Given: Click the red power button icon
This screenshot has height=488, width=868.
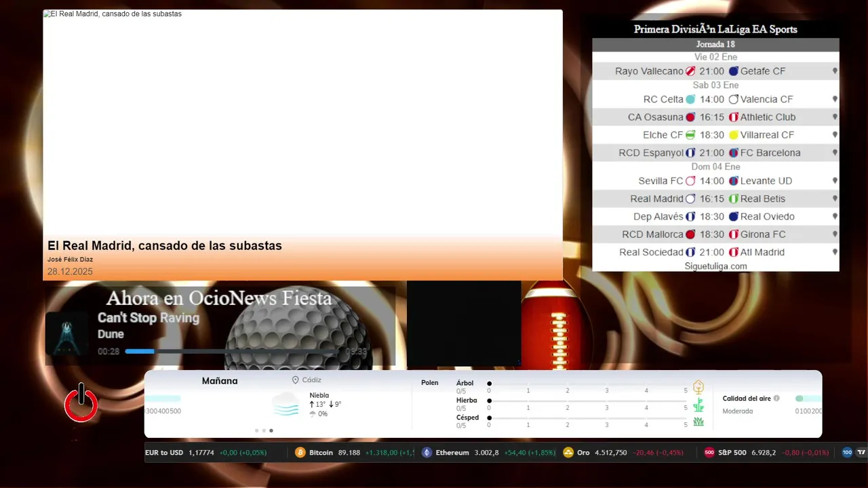Looking at the screenshot, I should (x=81, y=403).
